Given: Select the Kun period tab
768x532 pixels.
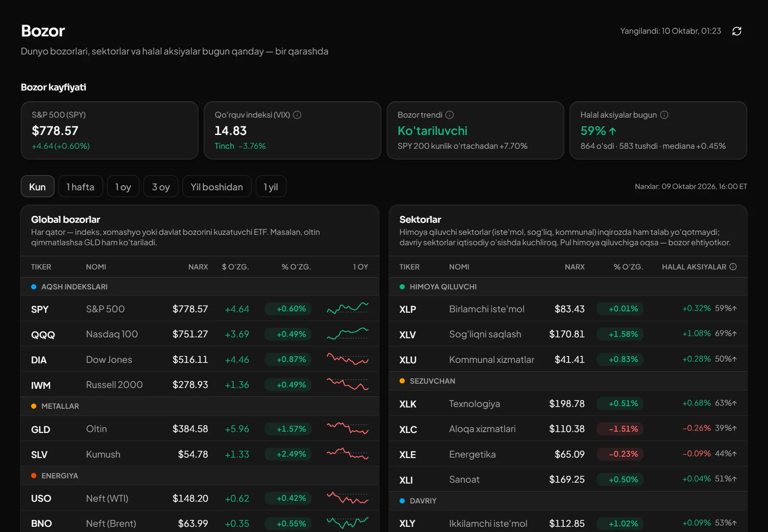Looking at the screenshot, I should [38, 186].
